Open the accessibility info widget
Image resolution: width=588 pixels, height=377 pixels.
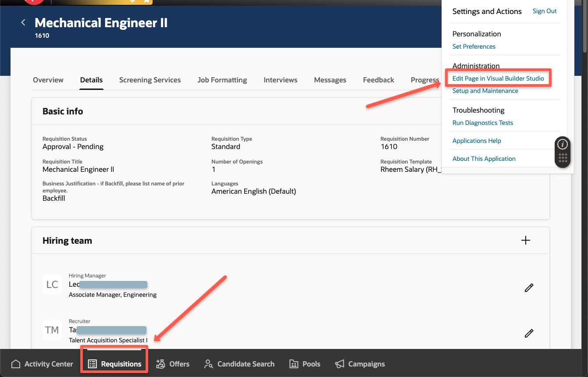562,144
